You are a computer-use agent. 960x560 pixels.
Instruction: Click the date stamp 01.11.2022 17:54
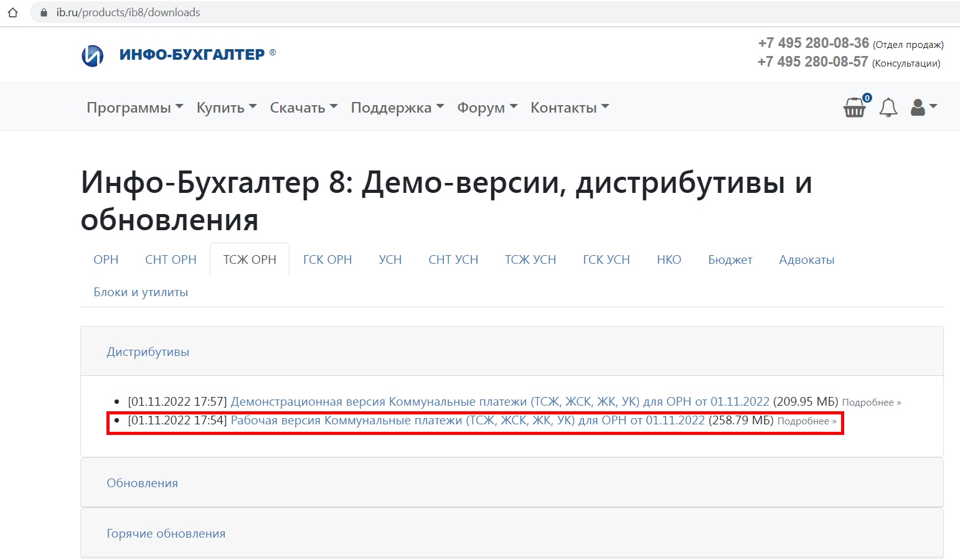coord(177,421)
